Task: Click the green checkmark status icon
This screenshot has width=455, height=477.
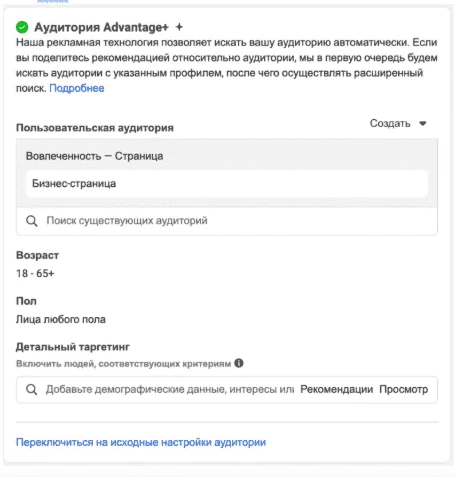Action: tap(22, 27)
